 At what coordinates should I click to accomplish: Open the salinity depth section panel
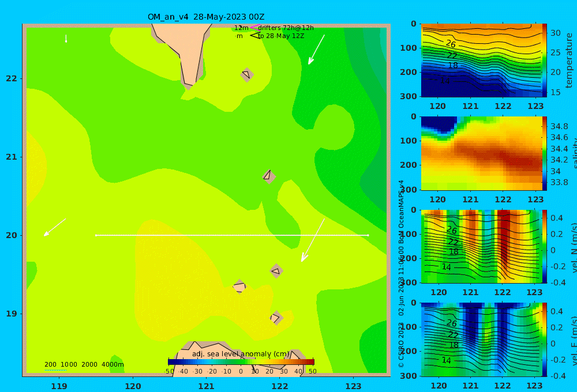coord(481,153)
